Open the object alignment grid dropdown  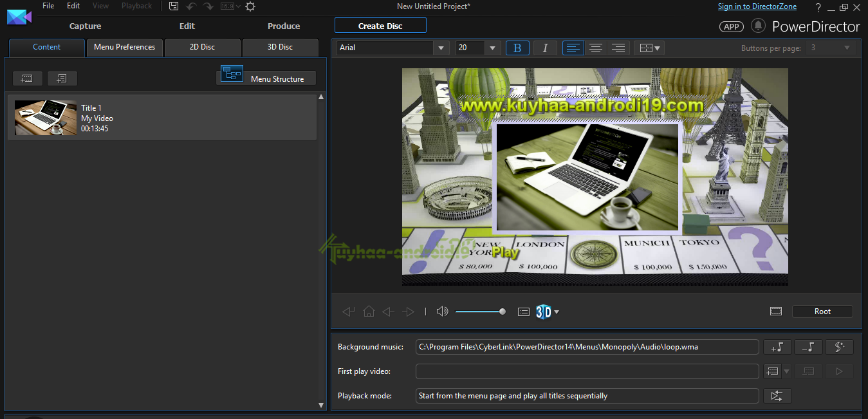[x=649, y=48]
